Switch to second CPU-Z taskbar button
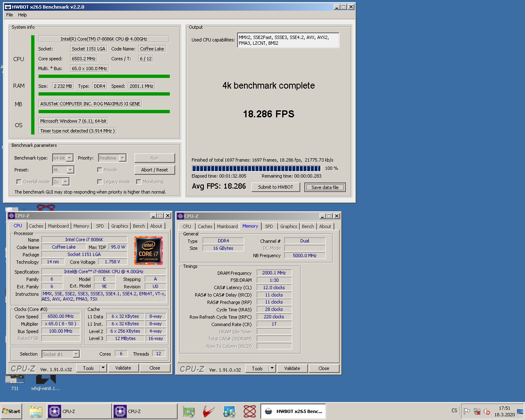The width and height of the screenshot is (525, 420). tap(144, 411)
